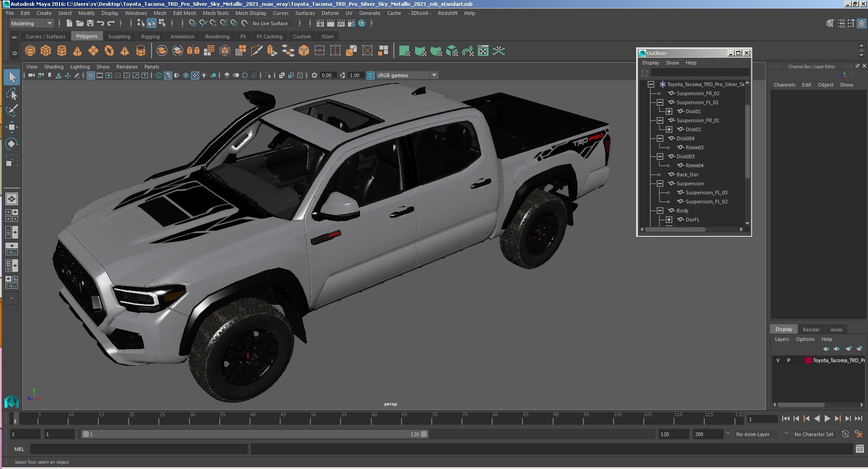Screen dimensions: 868x469
Task: Create a polygon pipe from the shelf
Action: click(141, 51)
